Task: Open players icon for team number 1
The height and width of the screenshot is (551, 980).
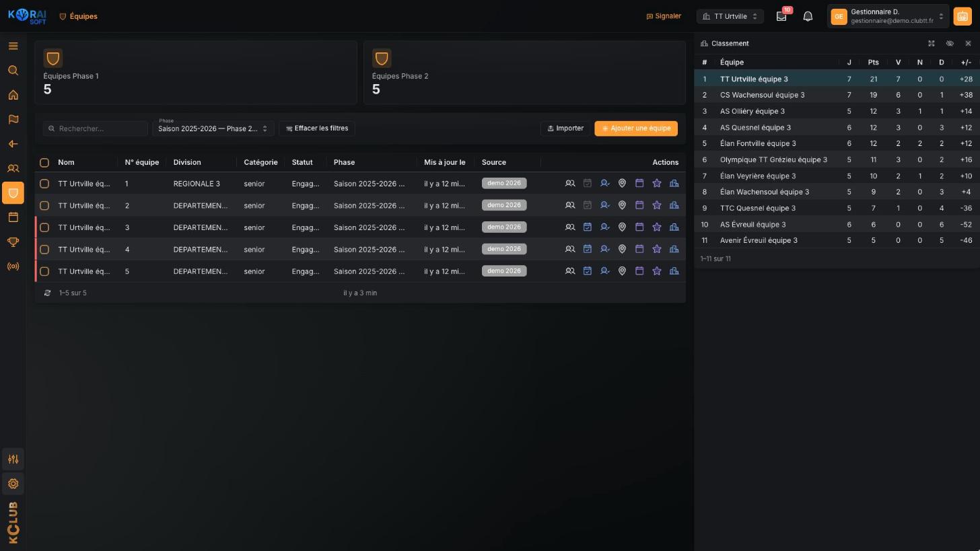Action: click(570, 183)
